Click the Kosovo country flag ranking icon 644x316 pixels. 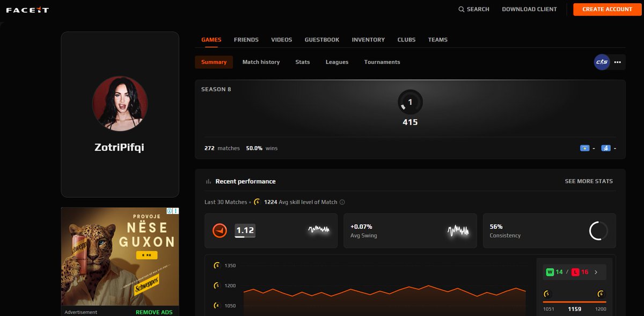(x=585, y=148)
